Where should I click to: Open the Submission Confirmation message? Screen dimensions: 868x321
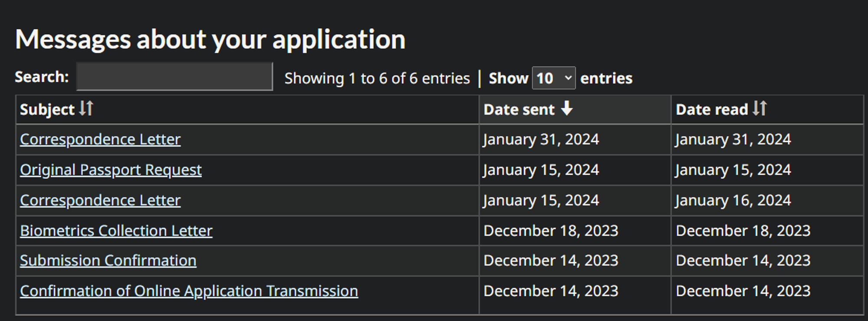tap(108, 261)
